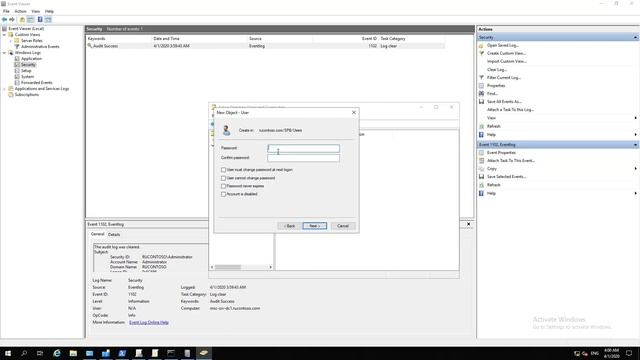Click the Password input field
Screen dimensions: 640x360
coord(303,149)
